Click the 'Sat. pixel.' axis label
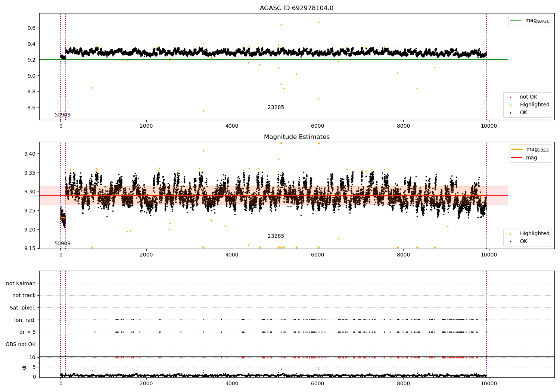This screenshot has width=560, height=392. 23,308
